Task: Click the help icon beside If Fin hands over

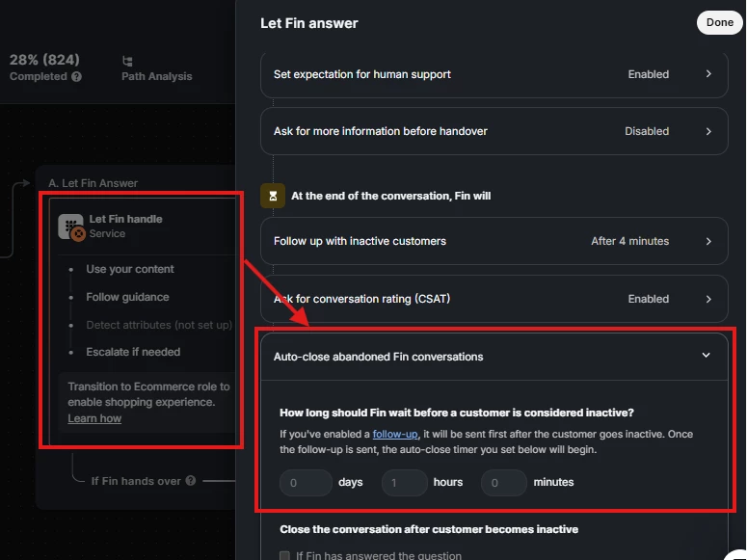Action: coord(191,480)
